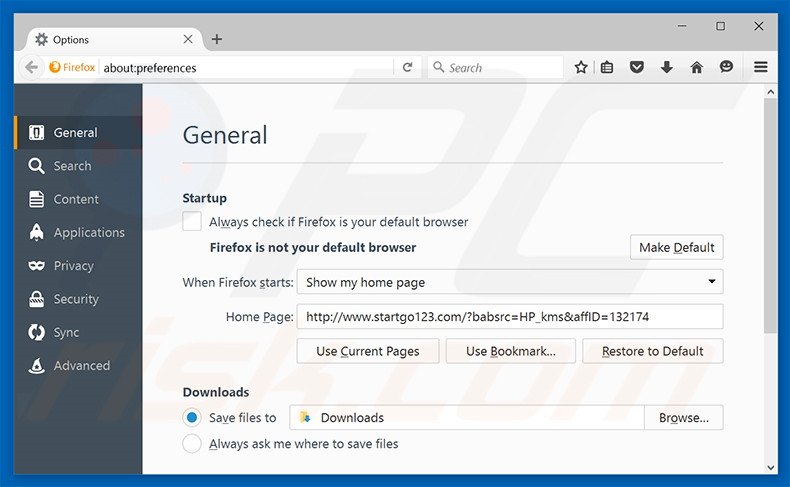Open the Security settings section
The width and height of the screenshot is (790, 487).
[76, 299]
